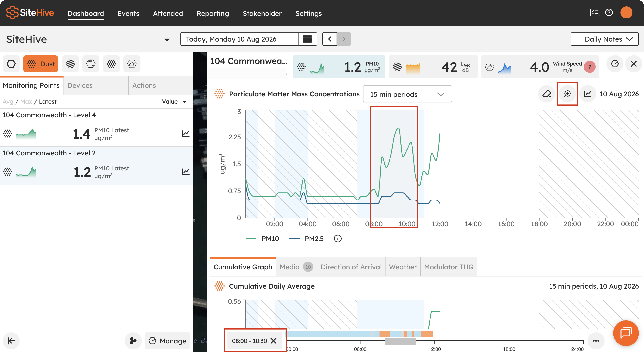
Task: Click the zoom-in magnifier icon
Action: (567, 94)
